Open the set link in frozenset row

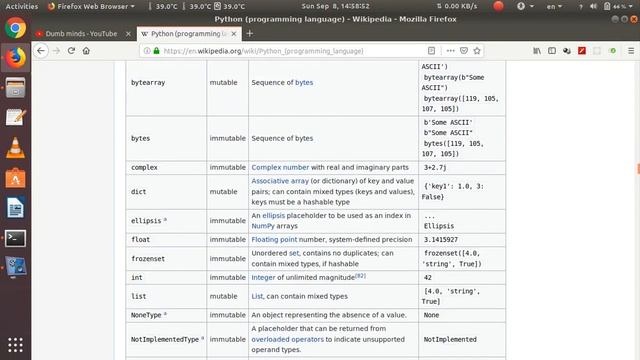point(294,253)
